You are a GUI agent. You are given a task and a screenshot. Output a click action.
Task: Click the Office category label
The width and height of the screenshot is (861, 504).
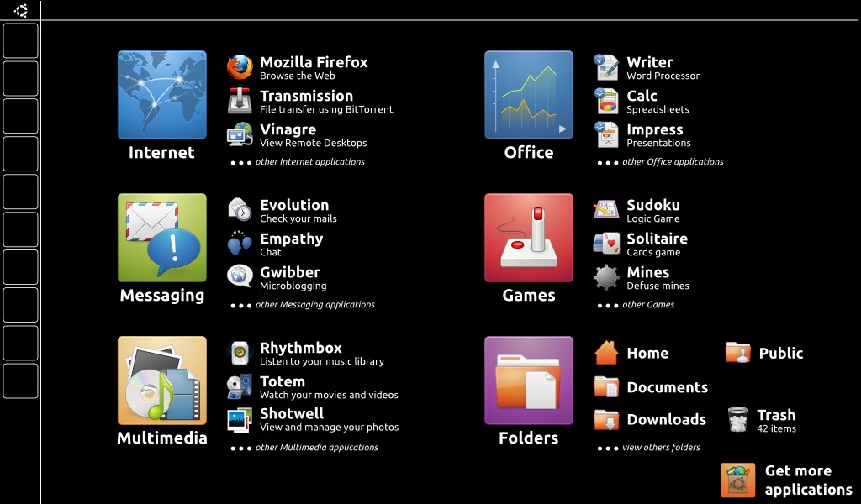tap(529, 153)
